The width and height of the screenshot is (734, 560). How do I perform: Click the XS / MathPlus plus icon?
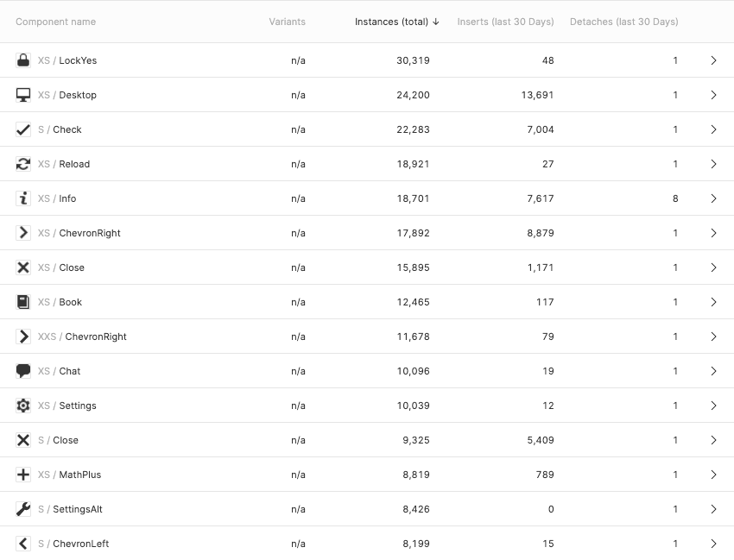click(23, 475)
